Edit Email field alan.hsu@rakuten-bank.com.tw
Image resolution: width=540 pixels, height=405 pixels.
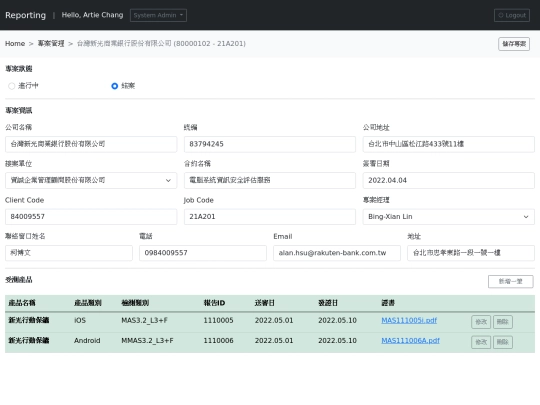point(337,253)
